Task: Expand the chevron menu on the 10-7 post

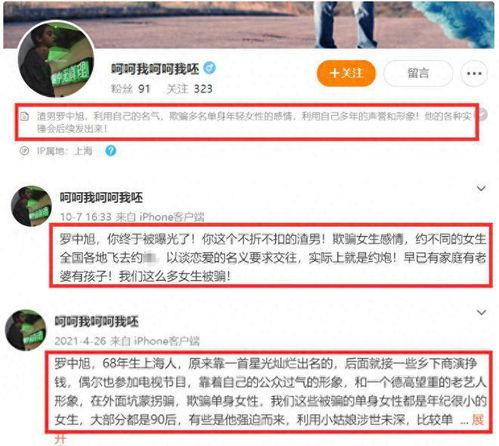Action: pos(481,189)
